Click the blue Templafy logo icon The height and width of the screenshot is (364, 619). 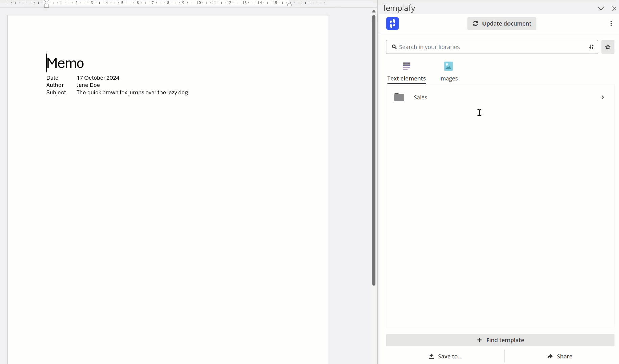click(392, 23)
